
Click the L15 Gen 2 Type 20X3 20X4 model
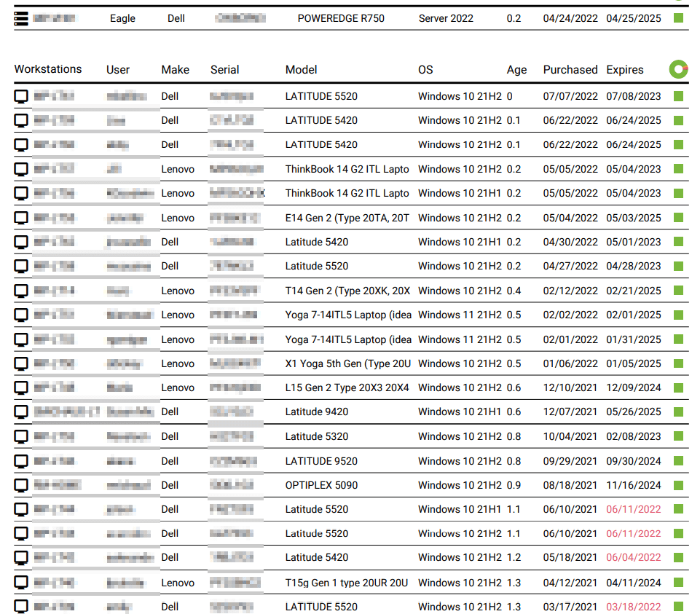(x=347, y=387)
